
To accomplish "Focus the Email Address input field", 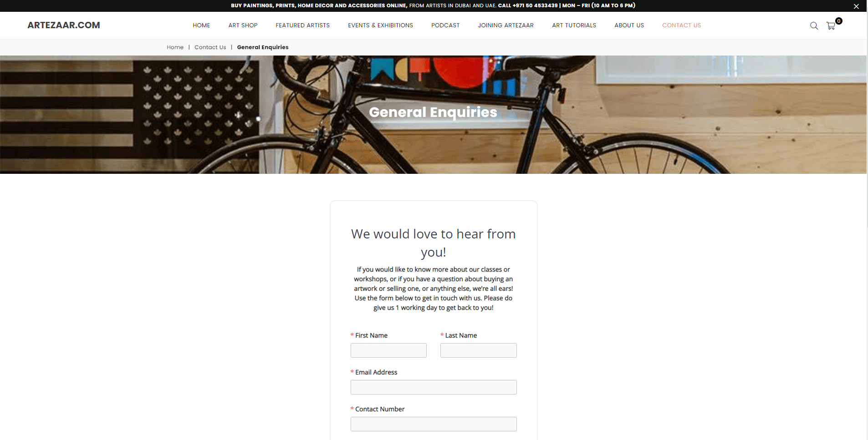I will 434,387.
